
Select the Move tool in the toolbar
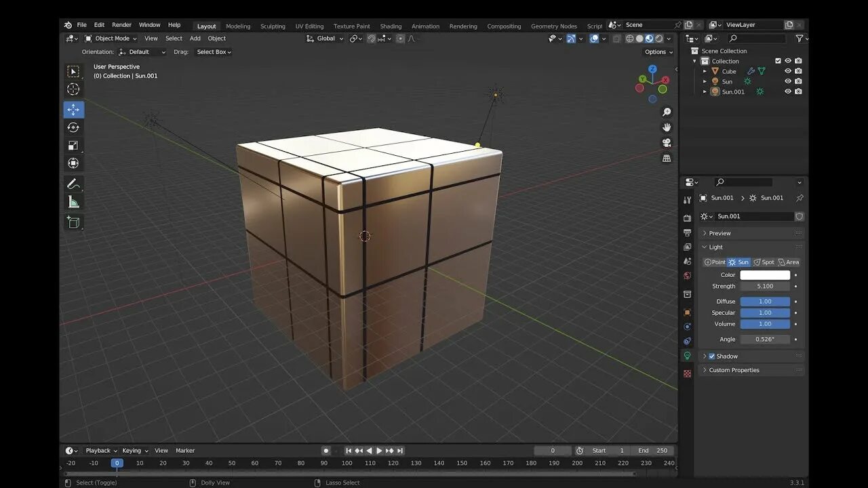(73, 109)
